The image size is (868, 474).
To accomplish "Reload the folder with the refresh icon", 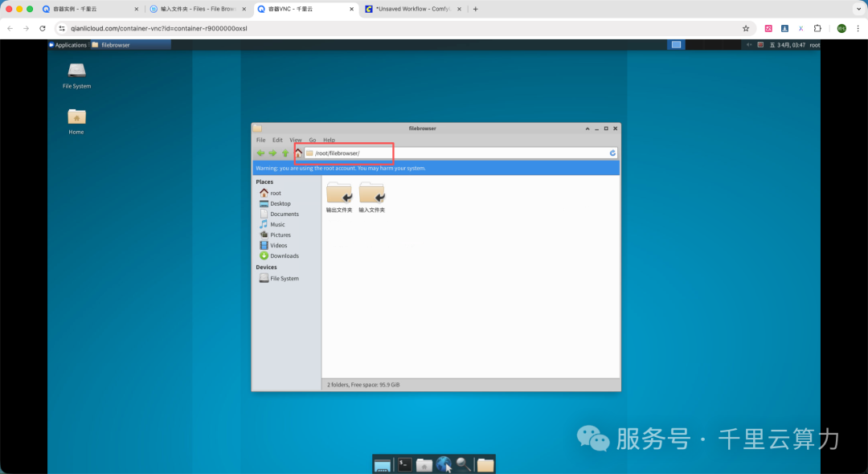I will tap(612, 153).
